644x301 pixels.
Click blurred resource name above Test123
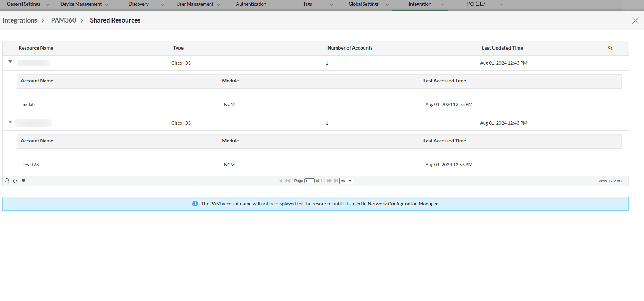coord(34,123)
